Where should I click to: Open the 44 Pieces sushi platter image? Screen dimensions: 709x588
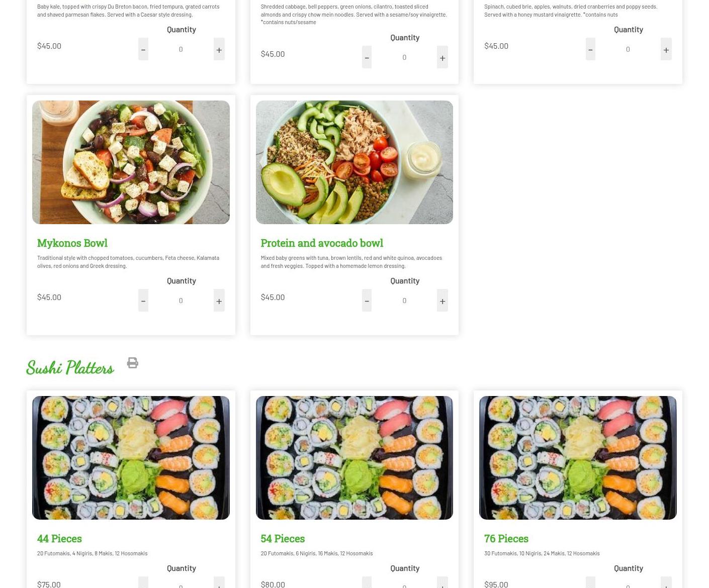pyautogui.click(x=131, y=458)
